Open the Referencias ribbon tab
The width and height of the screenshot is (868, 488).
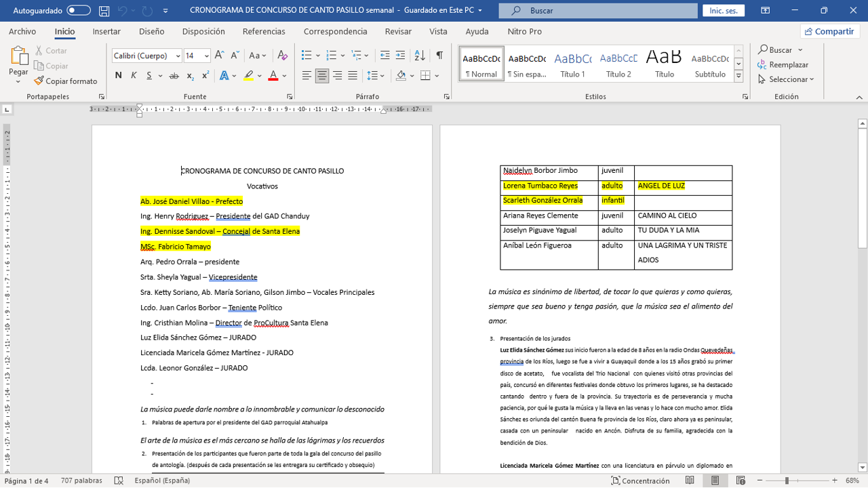pyautogui.click(x=264, y=31)
